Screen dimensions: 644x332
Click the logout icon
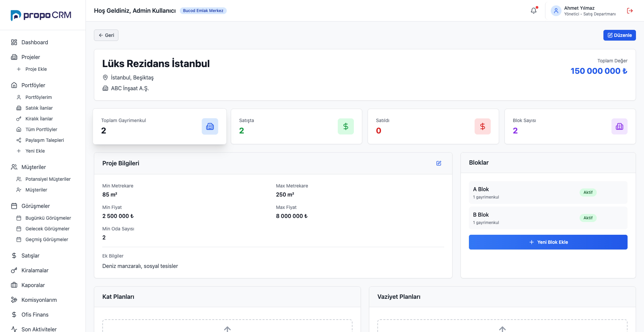click(630, 11)
